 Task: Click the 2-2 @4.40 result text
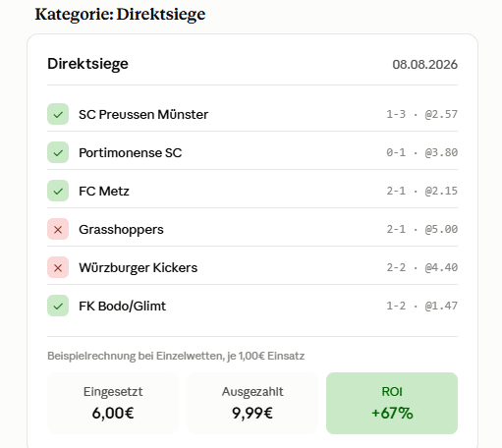[421, 267]
